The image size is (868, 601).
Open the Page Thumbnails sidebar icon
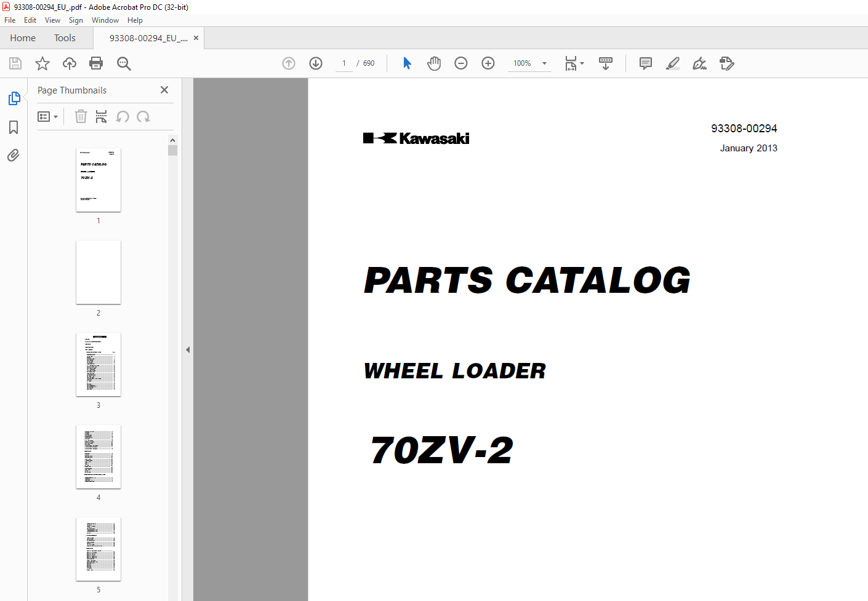(14, 98)
